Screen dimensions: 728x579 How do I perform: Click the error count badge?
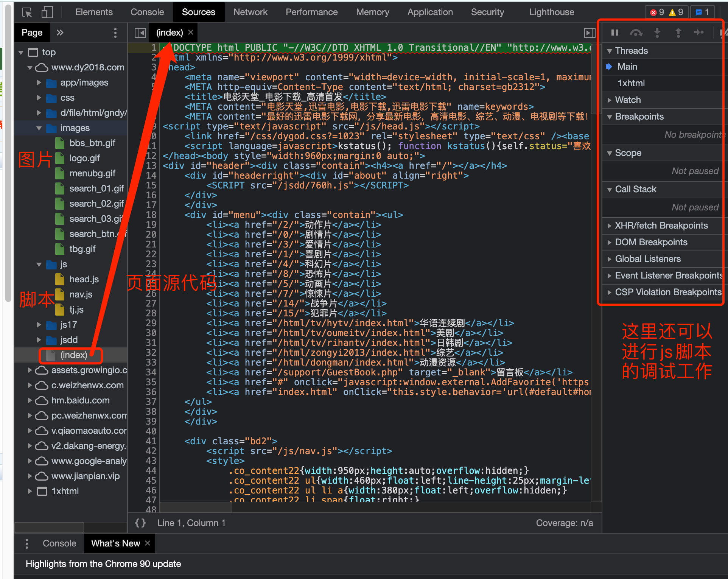click(657, 12)
